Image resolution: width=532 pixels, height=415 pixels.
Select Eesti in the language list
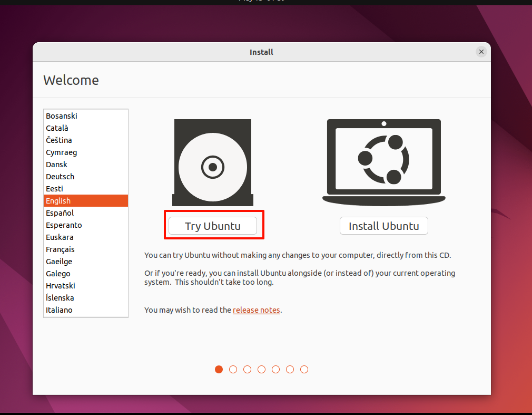coord(86,188)
